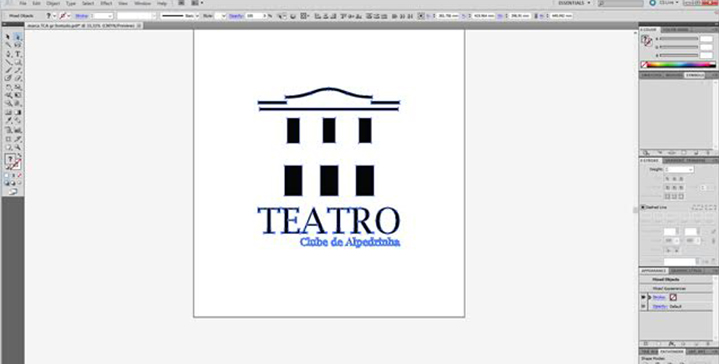The image size is (719, 364).
Task: Select the Type tool
Action: click(18, 54)
